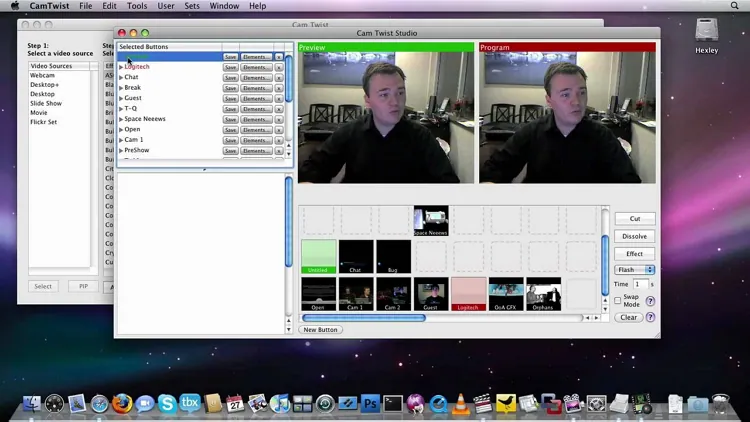This screenshot has width=750, height=422.
Task: Launch VLC cone icon in Dock
Action: 461,403
